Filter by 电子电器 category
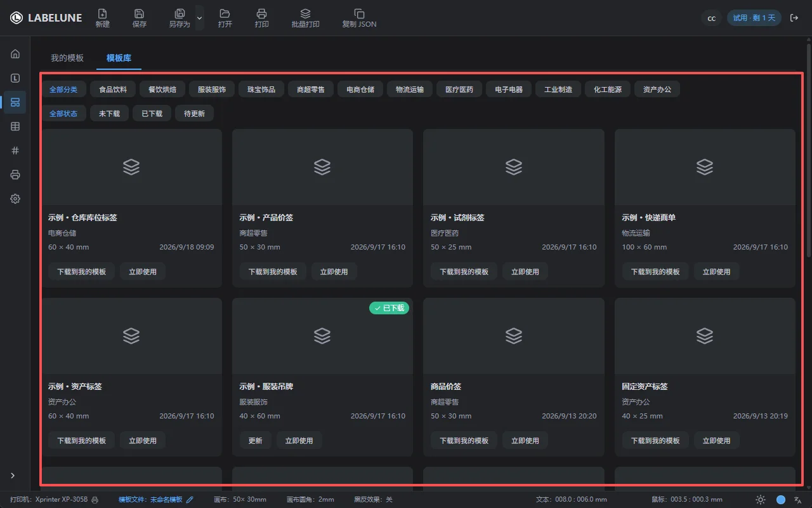 point(509,90)
